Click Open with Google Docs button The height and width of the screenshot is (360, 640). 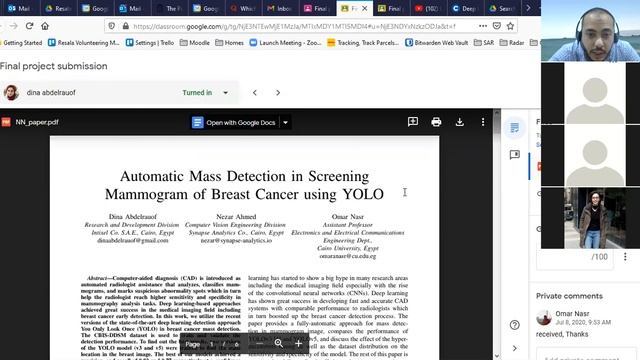235,122
